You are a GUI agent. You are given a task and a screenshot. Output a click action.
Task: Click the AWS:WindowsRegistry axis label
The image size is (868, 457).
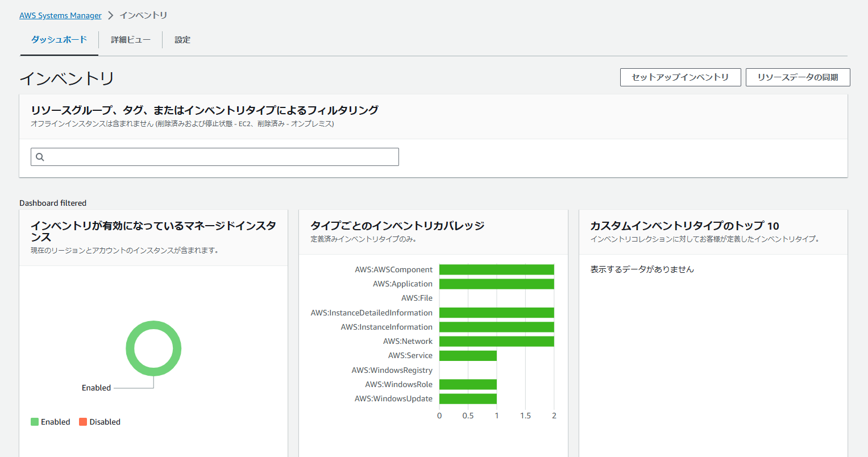[x=392, y=370]
